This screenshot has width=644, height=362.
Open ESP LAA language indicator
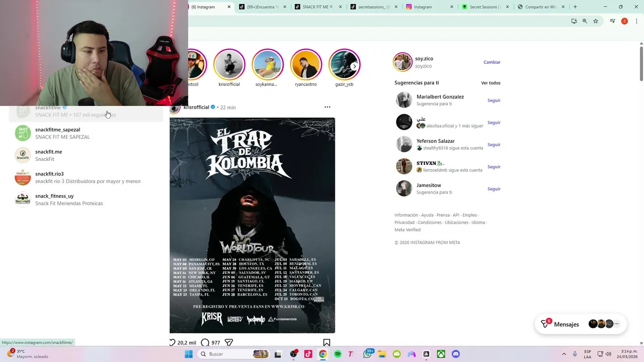point(588,354)
